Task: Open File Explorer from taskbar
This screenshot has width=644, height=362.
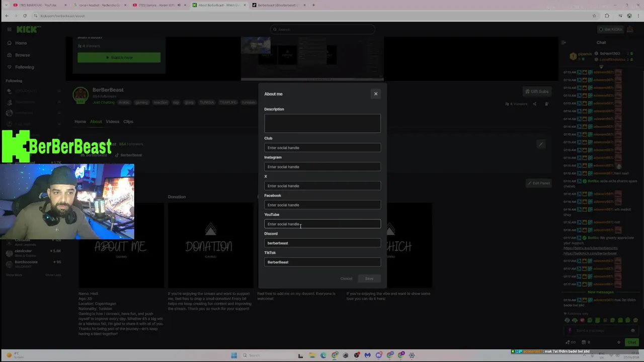Action: click(x=312, y=355)
